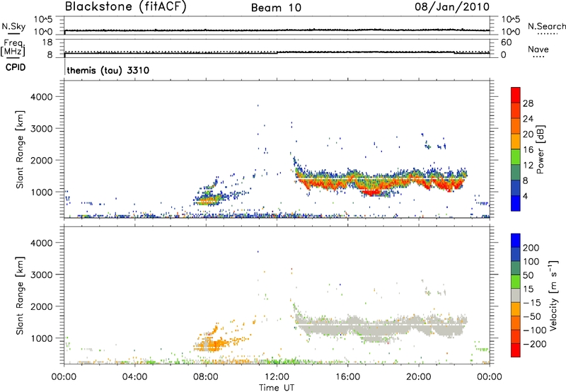Click the power panel 'Slant Range [km]' label
This screenshot has width=566, height=392.
20,149
